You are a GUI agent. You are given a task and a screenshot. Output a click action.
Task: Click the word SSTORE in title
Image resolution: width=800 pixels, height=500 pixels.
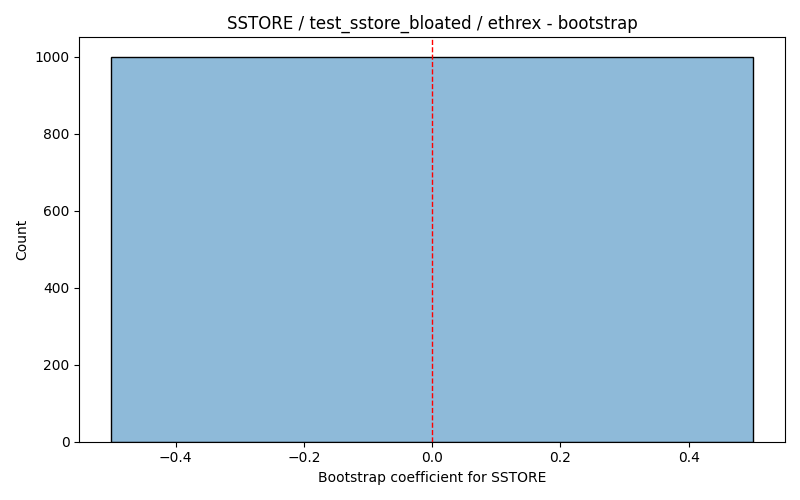pyautogui.click(x=260, y=23)
